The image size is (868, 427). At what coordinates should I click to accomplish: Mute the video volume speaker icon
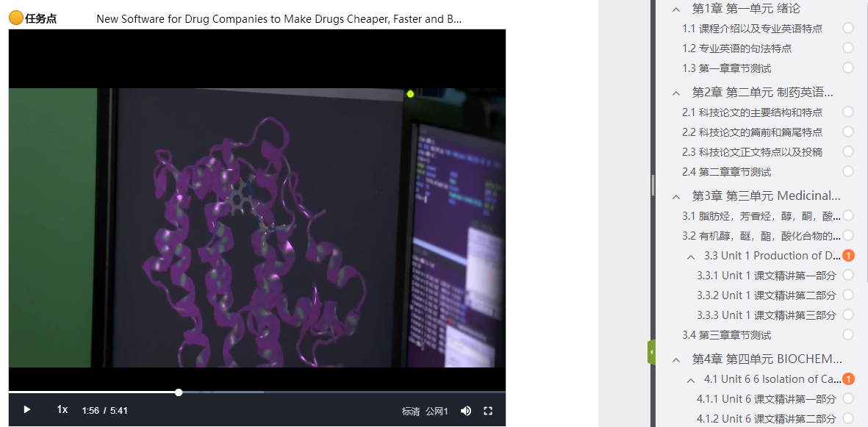[x=465, y=411]
